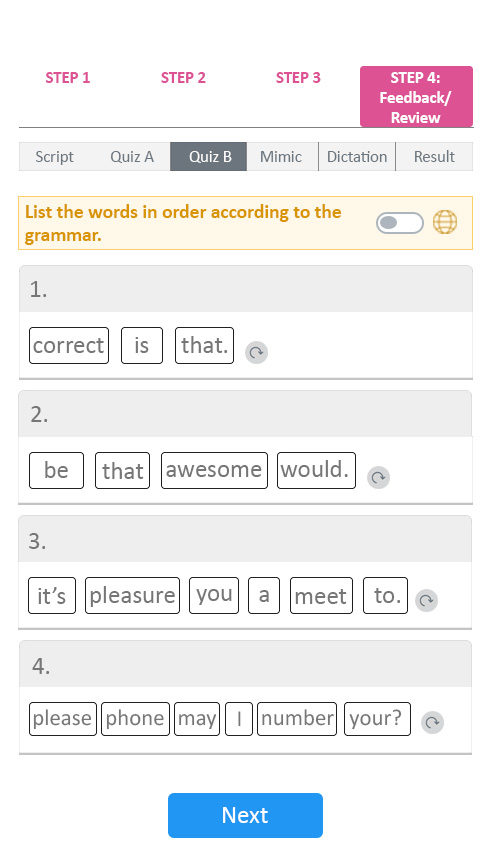Reset word order for question 1
The width and height of the screenshot is (490, 864).
(256, 352)
